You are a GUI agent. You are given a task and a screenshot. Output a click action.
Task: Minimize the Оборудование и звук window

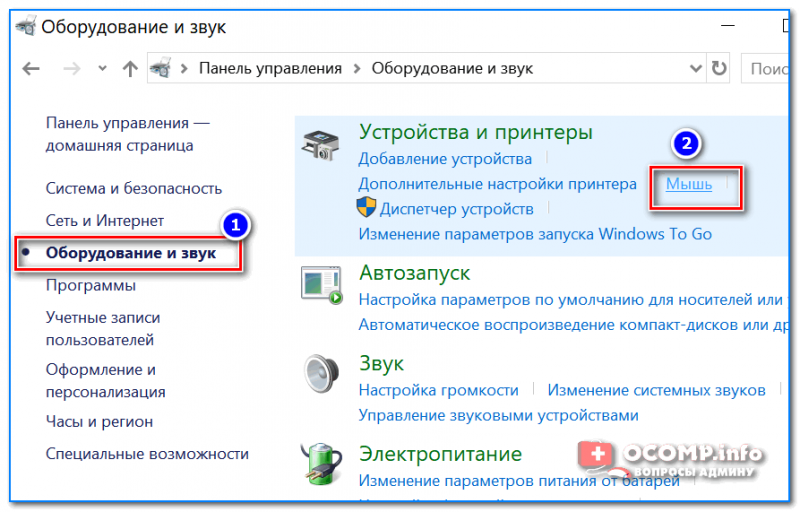[x=728, y=25]
